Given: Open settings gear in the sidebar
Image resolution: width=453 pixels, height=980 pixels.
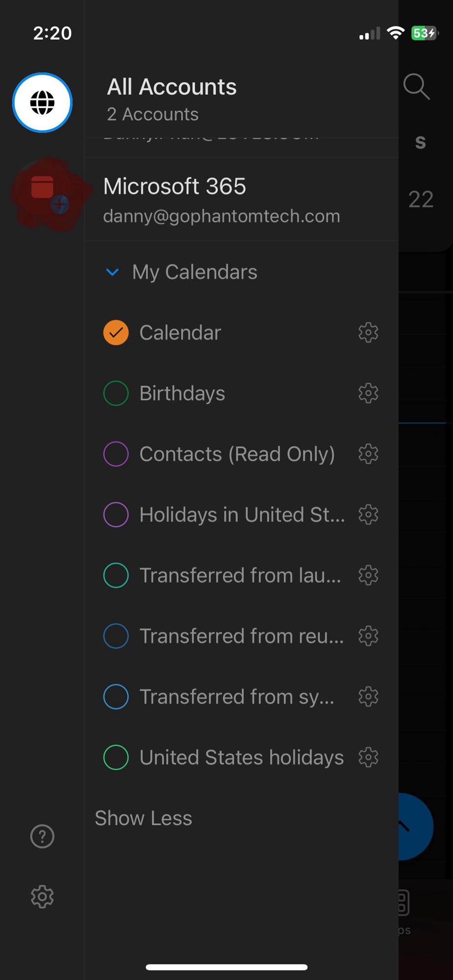Looking at the screenshot, I should 42,897.
